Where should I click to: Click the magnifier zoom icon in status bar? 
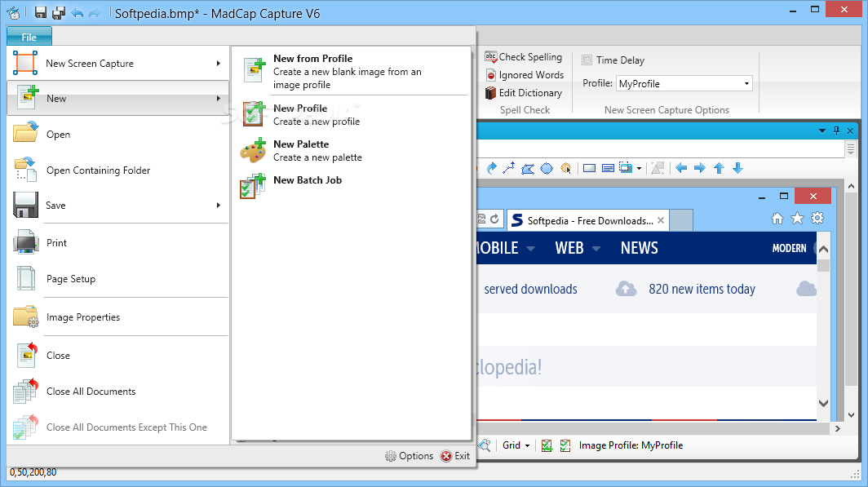click(485, 445)
